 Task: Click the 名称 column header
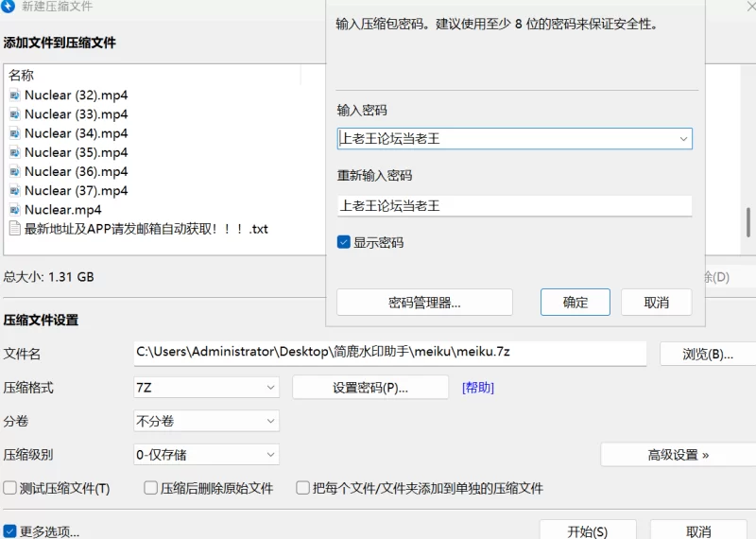point(21,76)
